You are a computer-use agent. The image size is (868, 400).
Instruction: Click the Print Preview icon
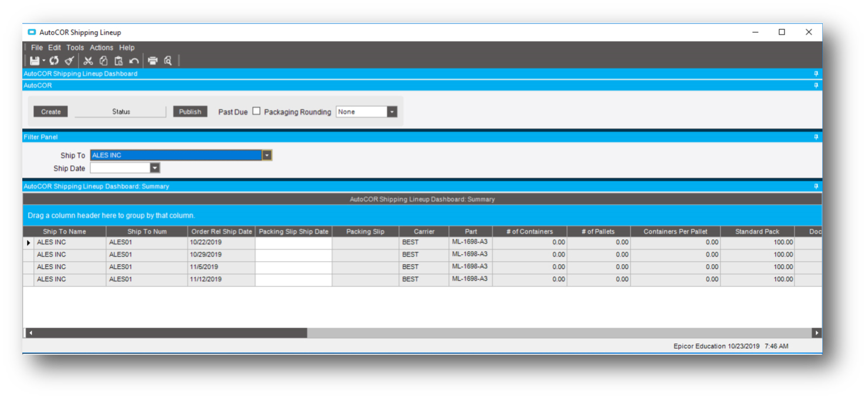(168, 61)
